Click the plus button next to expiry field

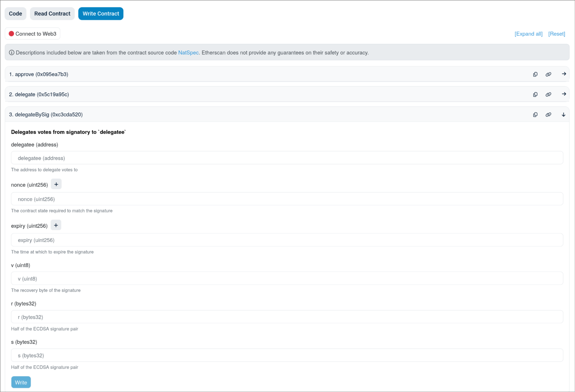point(56,225)
